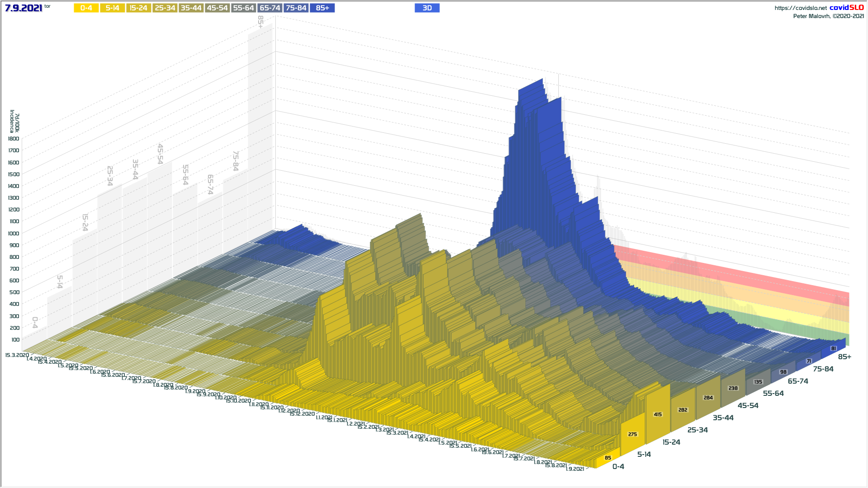The height and width of the screenshot is (488, 868).
Task: Click the 275 value label for 5-14
Action: pyautogui.click(x=632, y=434)
